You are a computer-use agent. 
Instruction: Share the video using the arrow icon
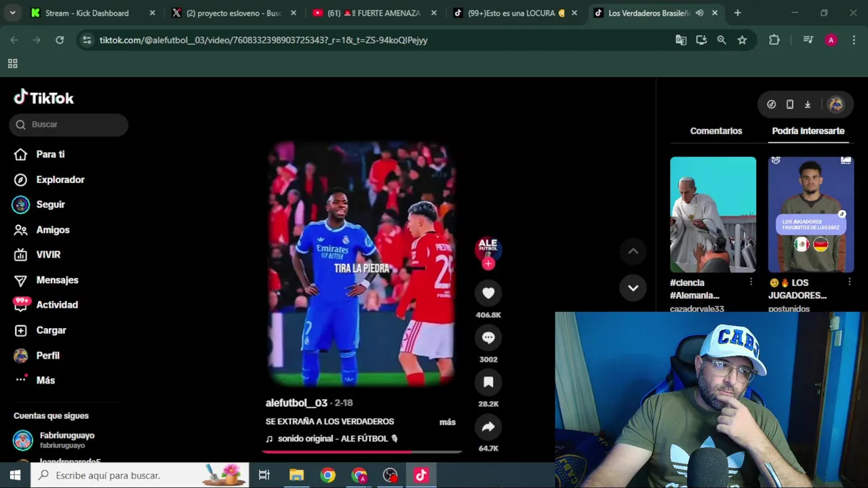click(488, 427)
